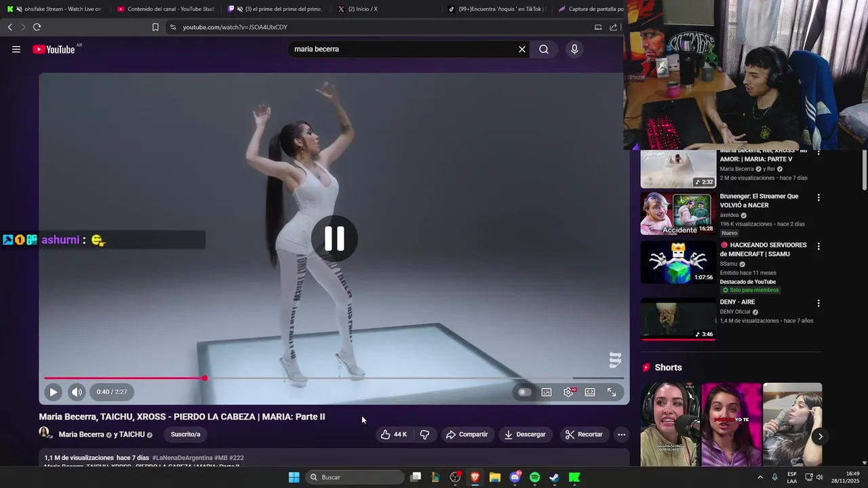Toggle the autoplay switch in the player

pyautogui.click(x=524, y=392)
